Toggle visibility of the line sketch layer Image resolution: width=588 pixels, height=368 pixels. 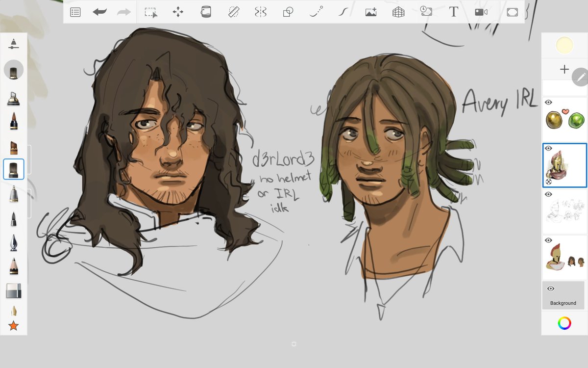coord(549,194)
